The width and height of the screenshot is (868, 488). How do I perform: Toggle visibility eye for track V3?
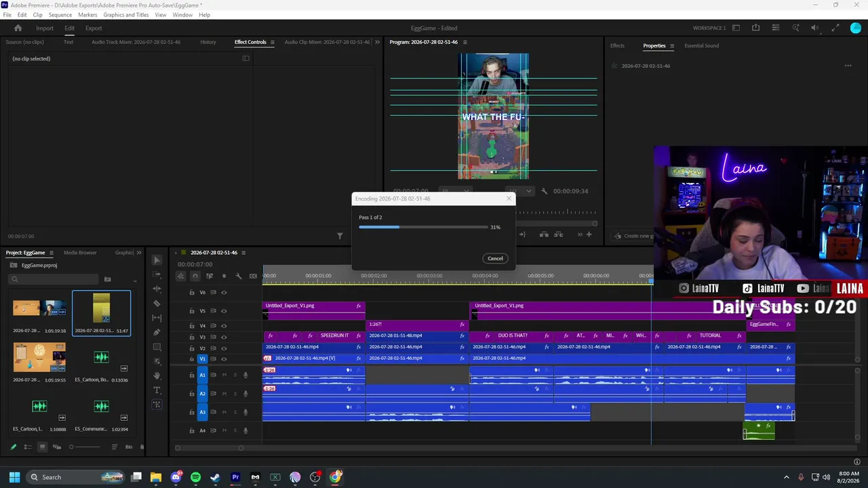click(224, 337)
